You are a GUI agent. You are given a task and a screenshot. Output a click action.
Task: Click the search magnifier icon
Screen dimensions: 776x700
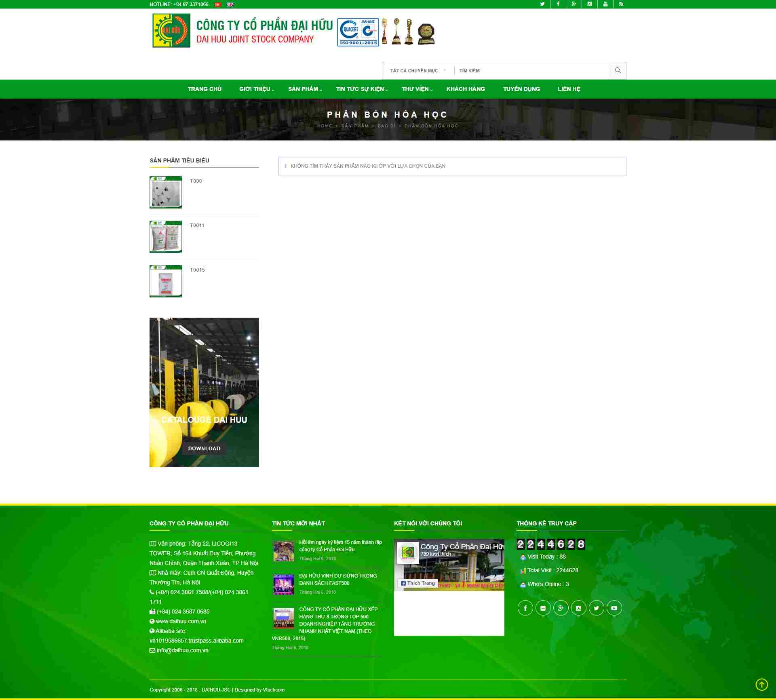pyautogui.click(x=617, y=70)
